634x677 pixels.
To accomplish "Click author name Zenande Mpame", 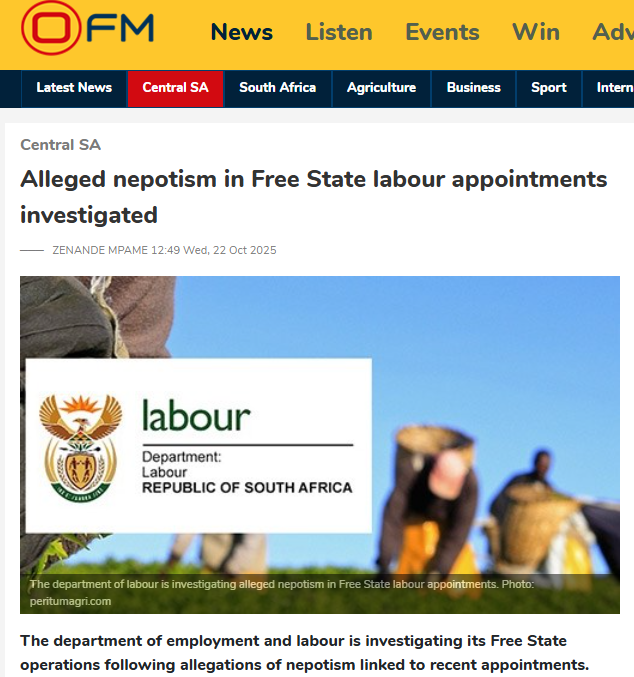I will click(x=99, y=250).
